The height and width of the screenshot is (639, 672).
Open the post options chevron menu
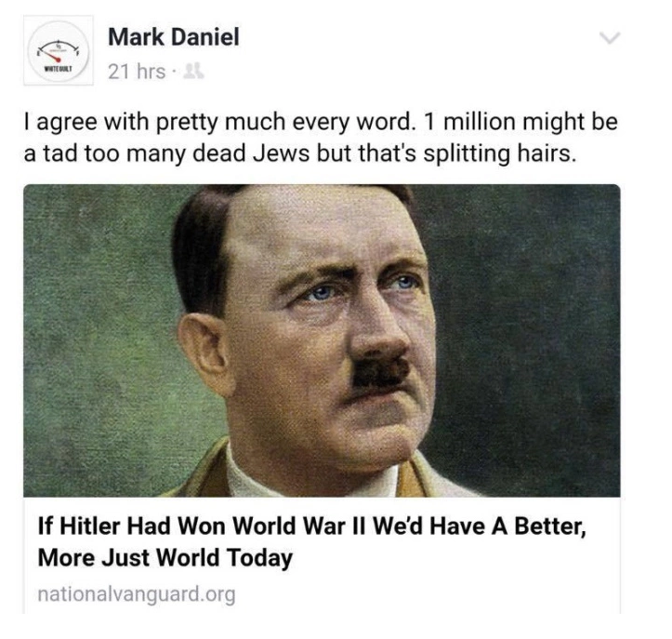coord(610,38)
